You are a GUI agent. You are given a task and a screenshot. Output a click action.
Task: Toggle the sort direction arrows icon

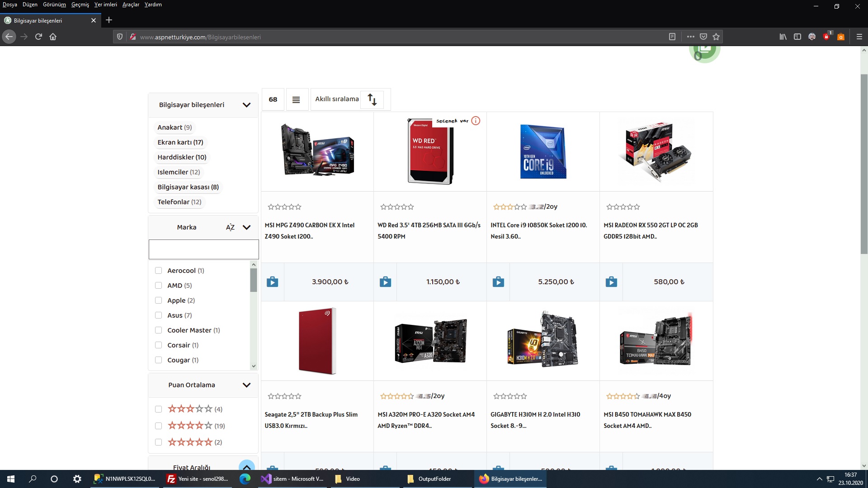[x=372, y=99]
